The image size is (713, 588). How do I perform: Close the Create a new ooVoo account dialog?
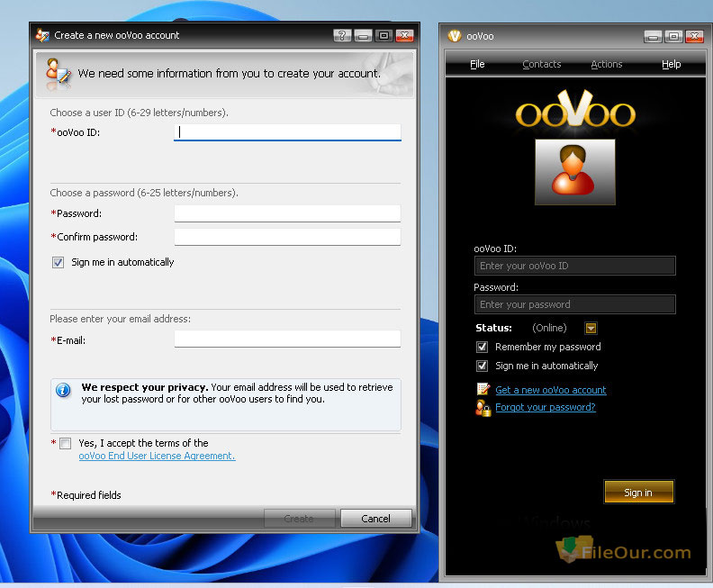coord(405,35)
